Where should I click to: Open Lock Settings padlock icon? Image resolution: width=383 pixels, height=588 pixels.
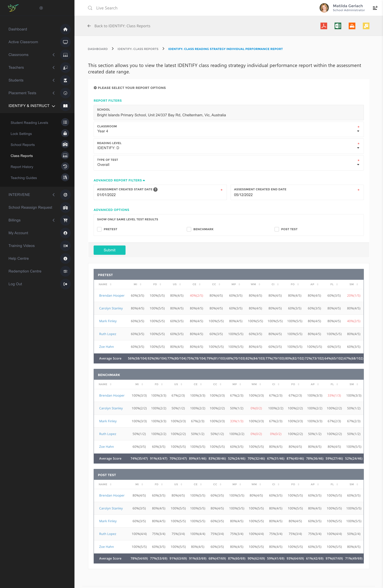(x=65, y=133)
